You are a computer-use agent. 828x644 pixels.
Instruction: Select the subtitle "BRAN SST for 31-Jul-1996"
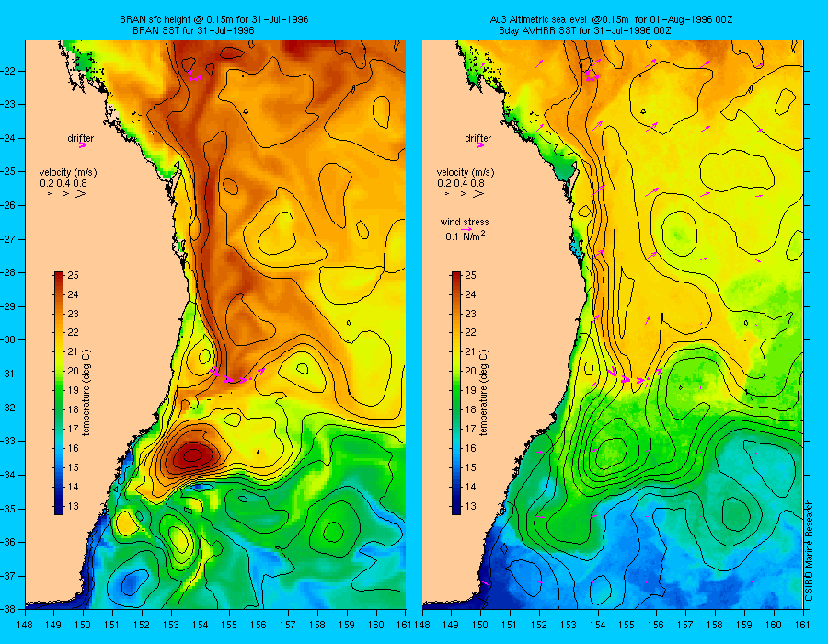(x=193, y=30)
